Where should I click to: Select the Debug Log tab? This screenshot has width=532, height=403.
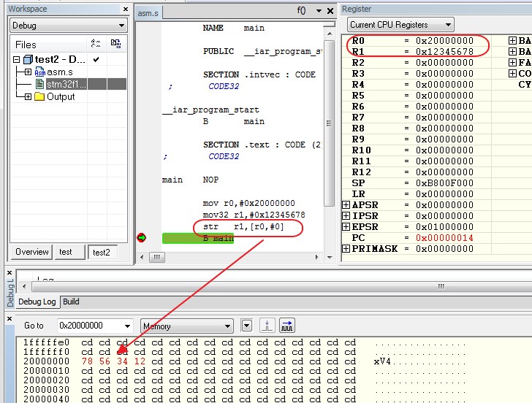(37, 302)
